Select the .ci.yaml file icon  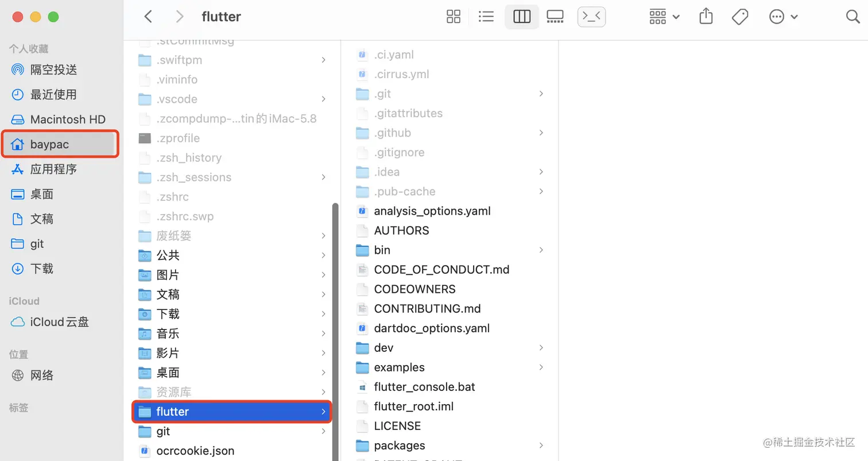tap(362, 55)
